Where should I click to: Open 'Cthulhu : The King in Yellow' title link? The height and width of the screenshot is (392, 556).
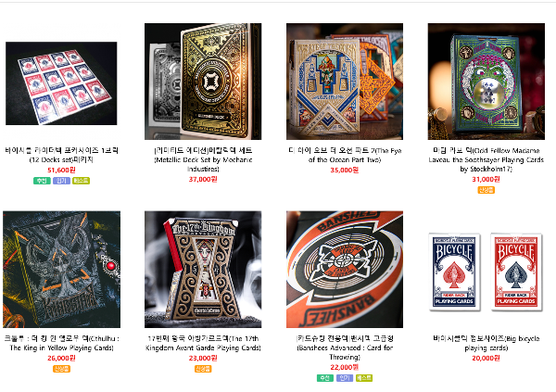61,343
